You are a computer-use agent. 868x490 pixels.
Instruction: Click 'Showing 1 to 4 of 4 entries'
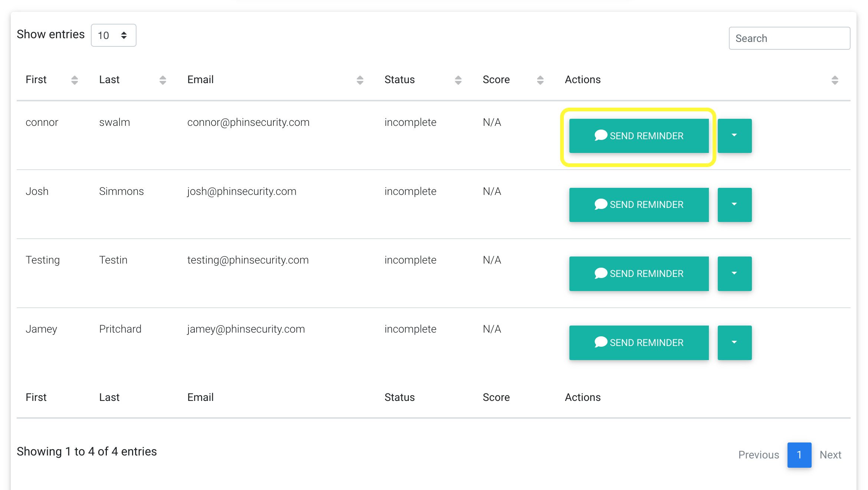[87, 452]
